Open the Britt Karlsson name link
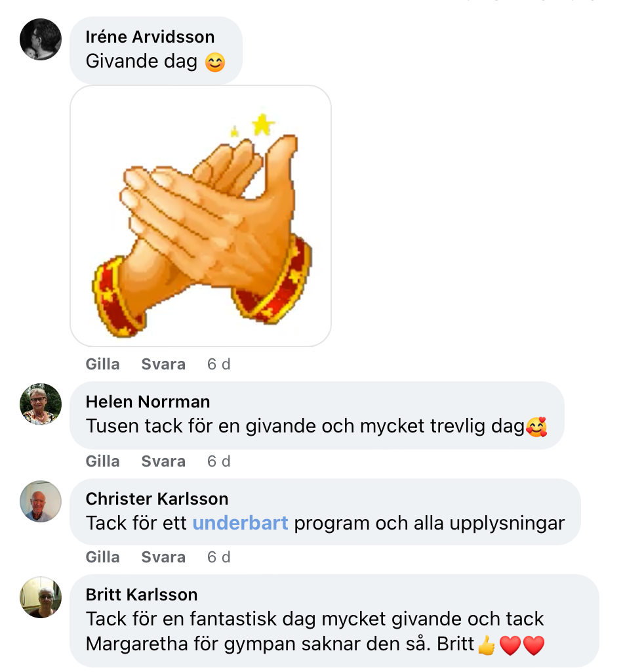The height and width of the screenshot is (672, 644). (x=141, y=595)
